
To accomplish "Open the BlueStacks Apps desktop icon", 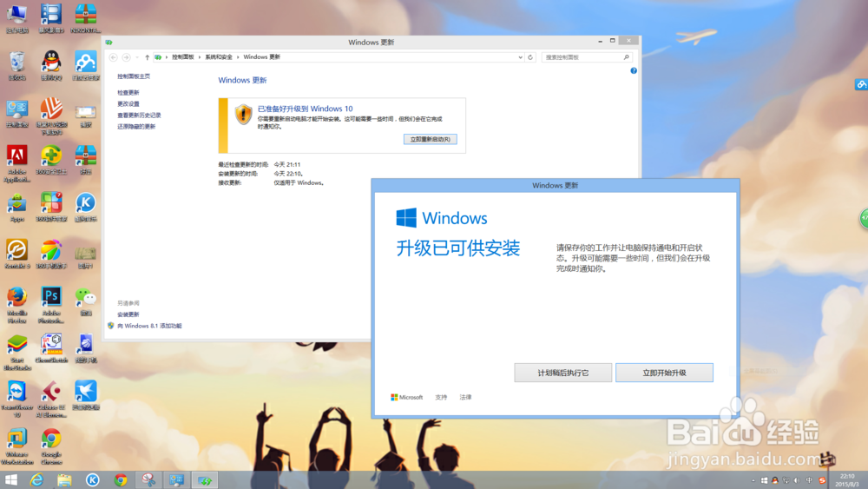I will click(x=17, y=208).
